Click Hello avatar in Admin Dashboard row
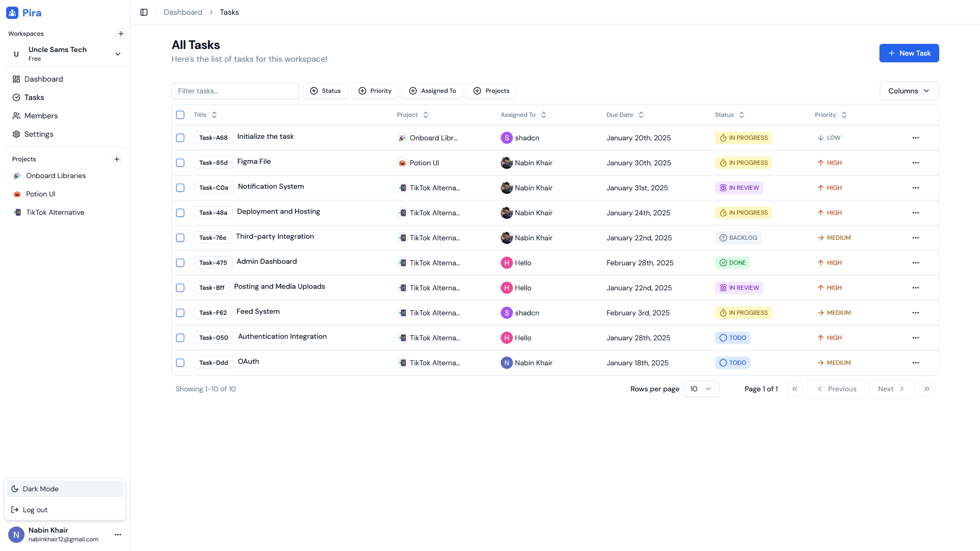This screenshot has width=980, height=551. point(506,263)
